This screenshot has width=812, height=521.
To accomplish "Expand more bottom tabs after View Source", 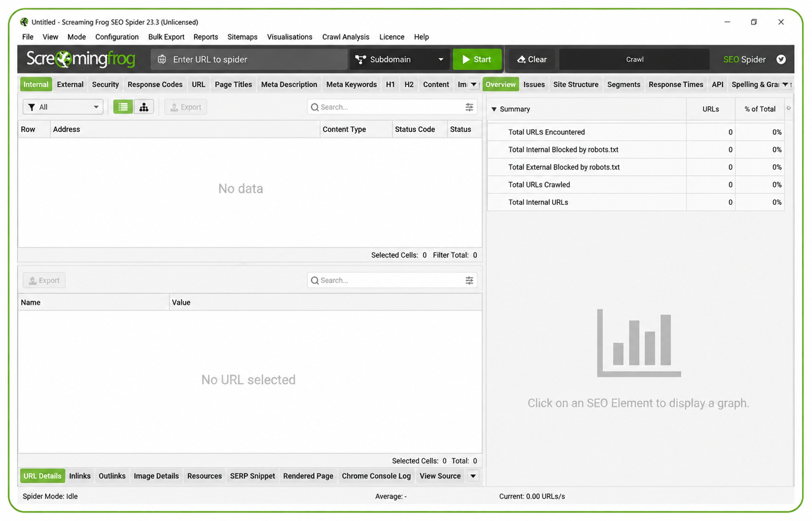I will click(x=473, y=476).
